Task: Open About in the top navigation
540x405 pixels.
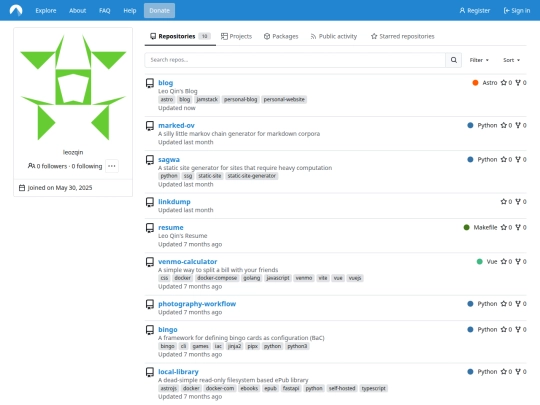Action: tap(77, 11)
